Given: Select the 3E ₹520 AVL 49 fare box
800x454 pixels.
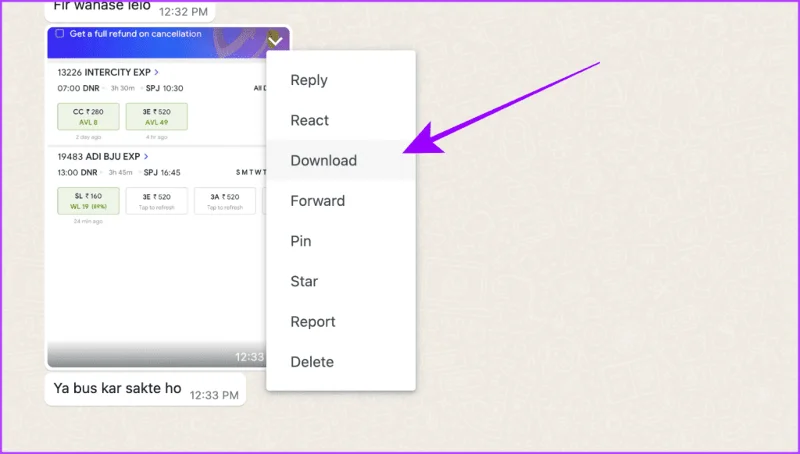Looking at the screenshot, I should 157,116.
